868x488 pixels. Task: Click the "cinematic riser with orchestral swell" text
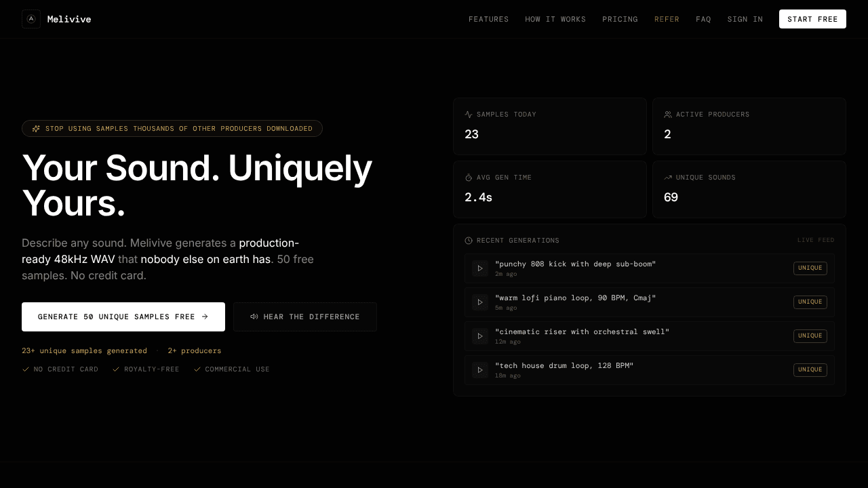point(582,331)
